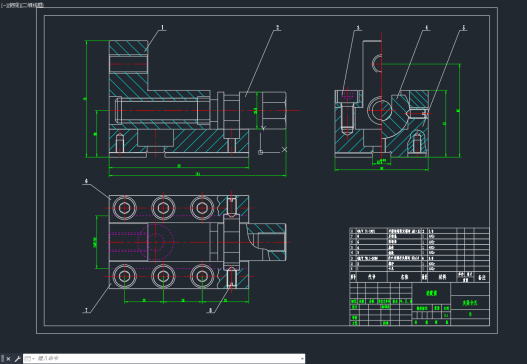The width and height of the screenshot is (527, 364).
Task: Open command line customize wrench menu
Action: tap(17, 359)
